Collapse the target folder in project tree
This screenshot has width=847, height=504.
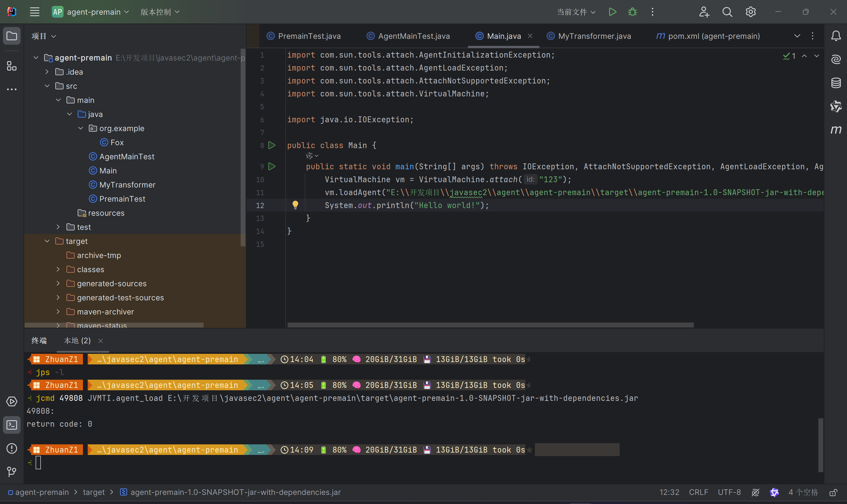tap(47, 241)
